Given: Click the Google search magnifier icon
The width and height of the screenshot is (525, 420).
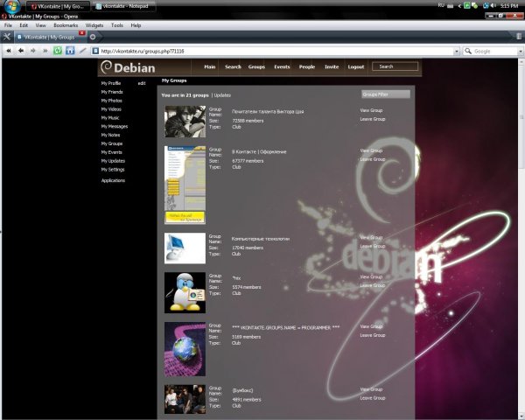Looking at the screenshot, I should tap(468, 51).
